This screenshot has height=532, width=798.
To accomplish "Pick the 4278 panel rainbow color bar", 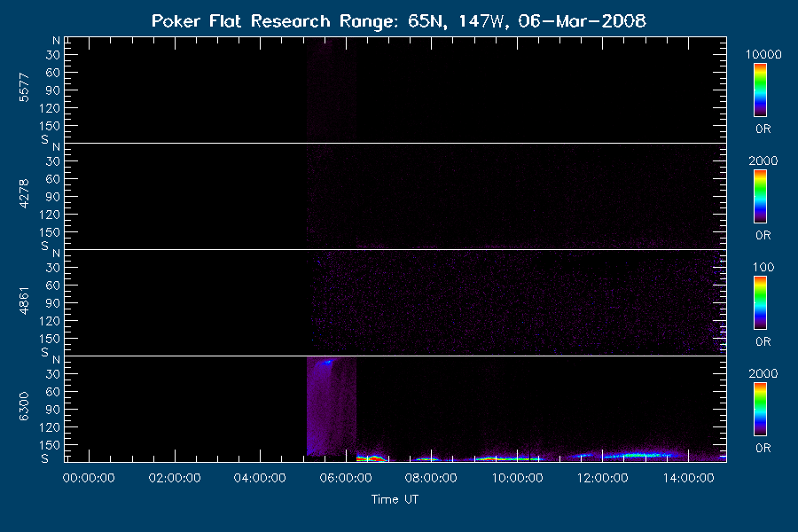I will click(x=761, y=197).
